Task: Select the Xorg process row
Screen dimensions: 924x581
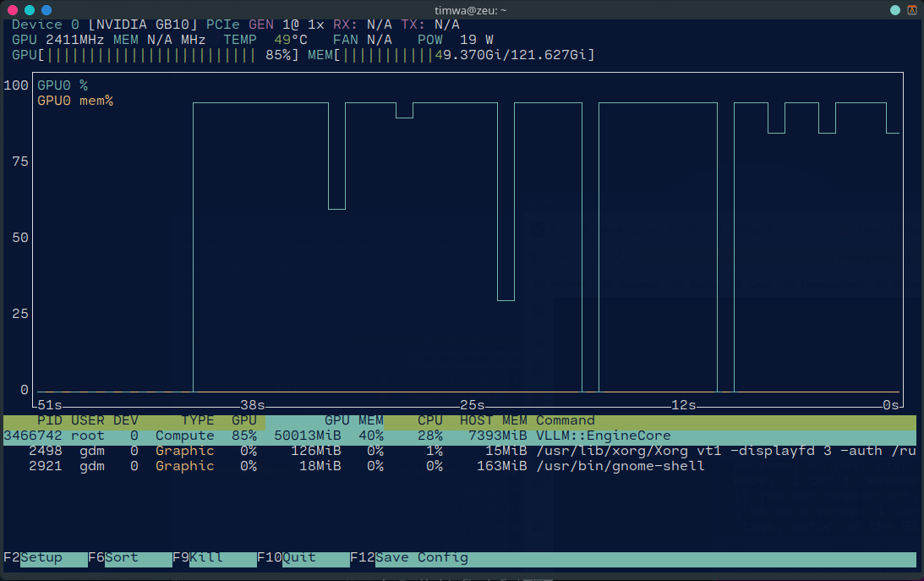Action: (x=460, y=452)
